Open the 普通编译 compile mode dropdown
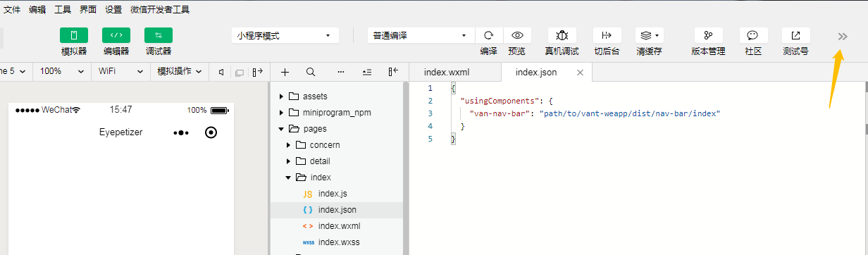This screenshot has height=255, width=868. (x=421, y=35)
